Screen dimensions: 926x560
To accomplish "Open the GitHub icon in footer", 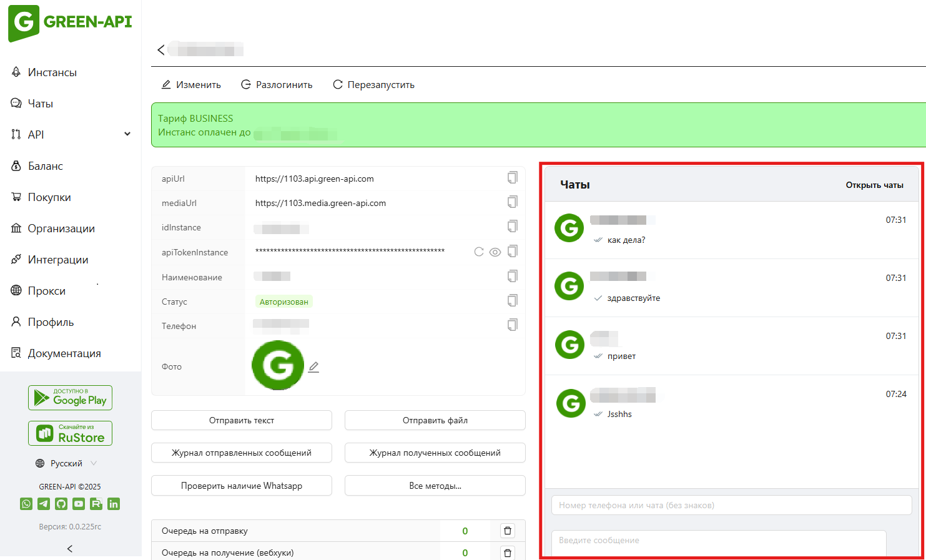I will pyautogui.click(x=61, y=504).
